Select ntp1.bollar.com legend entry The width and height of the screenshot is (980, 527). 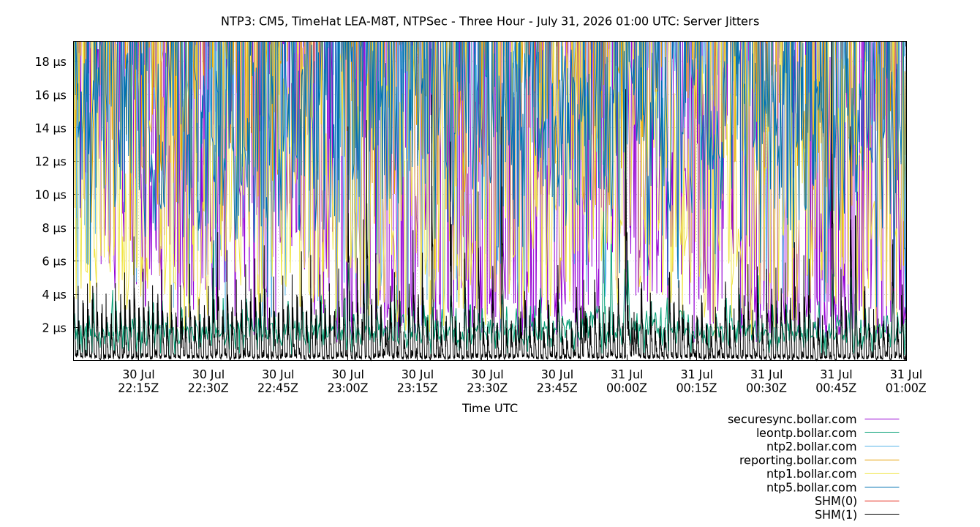(812, 474)
